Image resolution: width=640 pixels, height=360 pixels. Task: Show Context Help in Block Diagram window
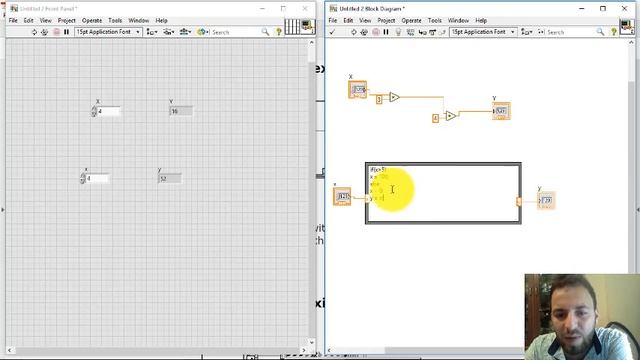click(613, 32)
